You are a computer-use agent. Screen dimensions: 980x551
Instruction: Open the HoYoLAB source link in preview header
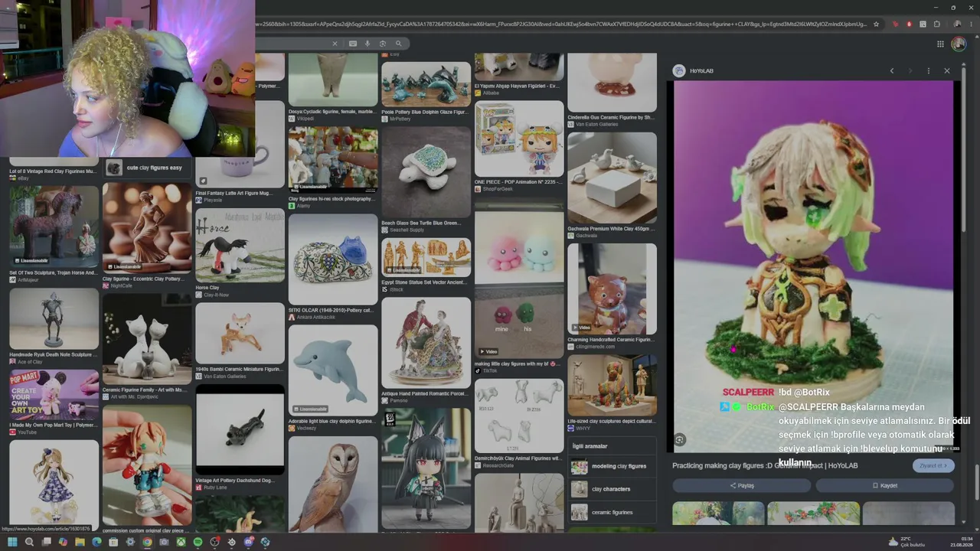[695, 71]
